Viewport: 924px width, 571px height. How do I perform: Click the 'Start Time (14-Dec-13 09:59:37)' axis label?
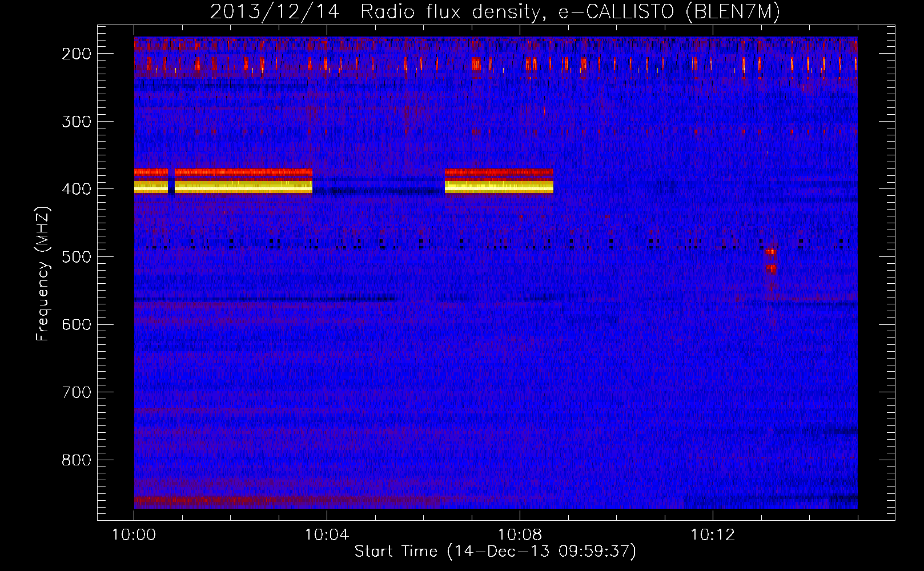click(x=495, y=552)
